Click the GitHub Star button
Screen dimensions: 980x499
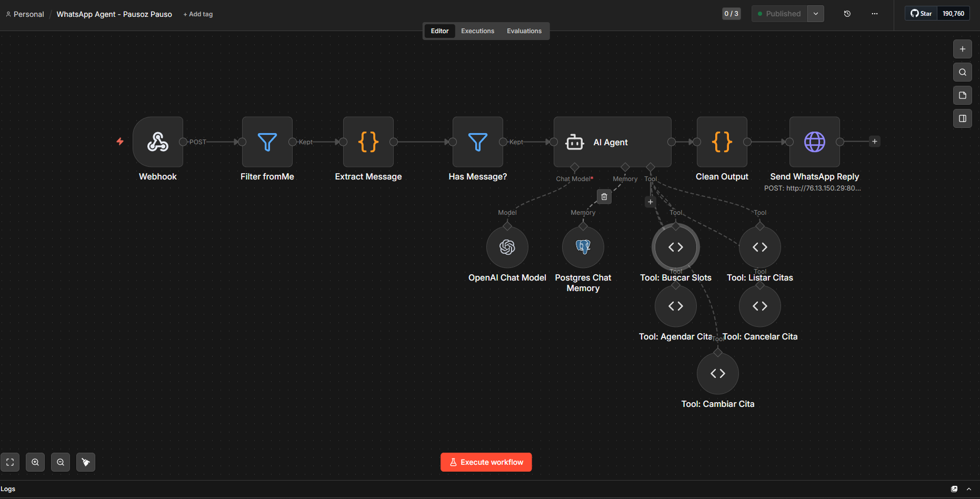coord(921,14)
